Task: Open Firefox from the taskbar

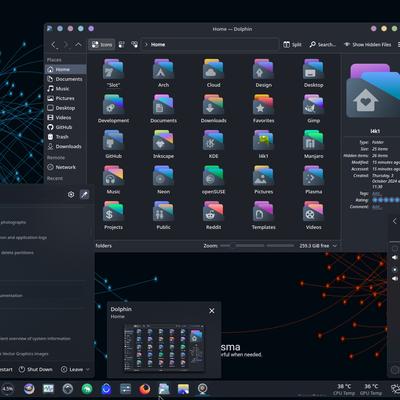Action: pos(145,389)
